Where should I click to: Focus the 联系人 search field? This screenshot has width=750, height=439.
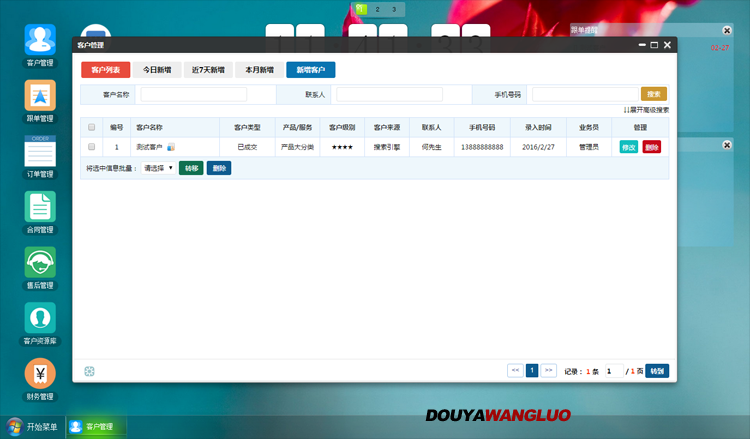[x=389, y=94]
